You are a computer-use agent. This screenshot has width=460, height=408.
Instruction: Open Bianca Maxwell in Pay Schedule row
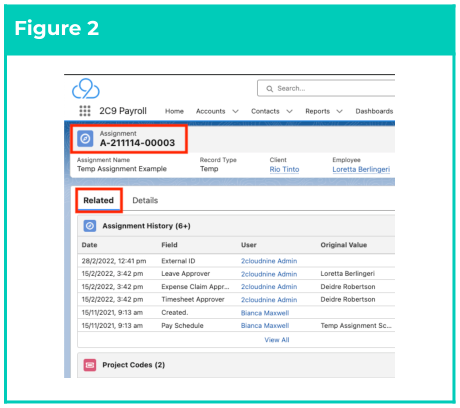point(265,326)
